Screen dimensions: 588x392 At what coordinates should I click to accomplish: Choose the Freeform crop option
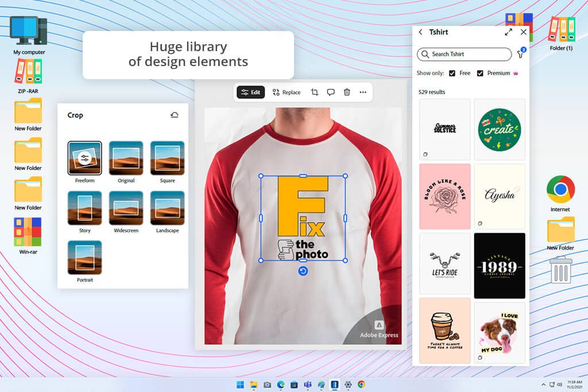[85, 162]
